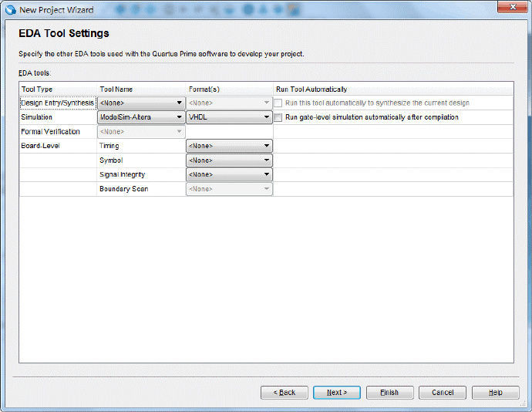
Task: Select the Format(s) column header
Action: pyautogui.click(x=229, y=89)
